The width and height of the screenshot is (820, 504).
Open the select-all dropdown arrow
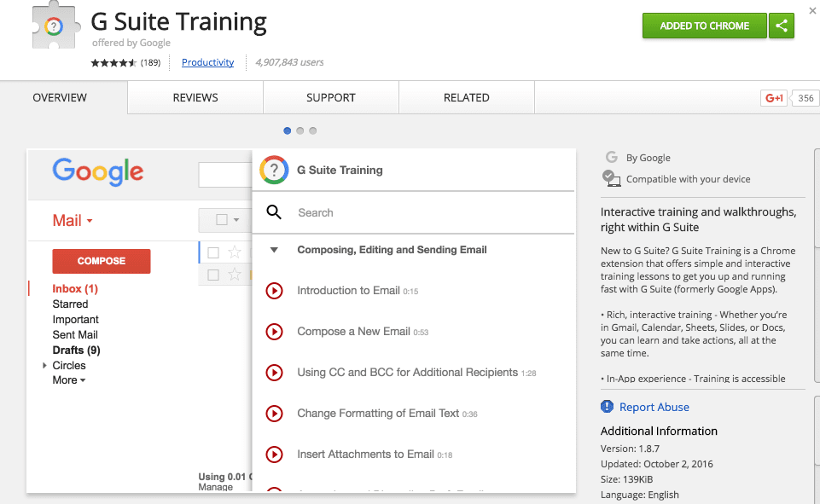coord(236,220)
